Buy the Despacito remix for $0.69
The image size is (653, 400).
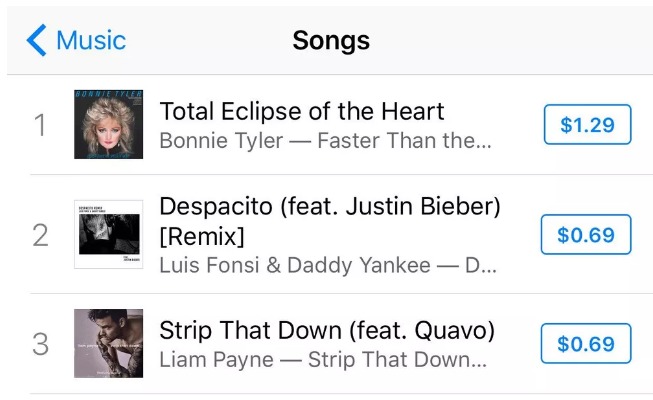(586, 235)
